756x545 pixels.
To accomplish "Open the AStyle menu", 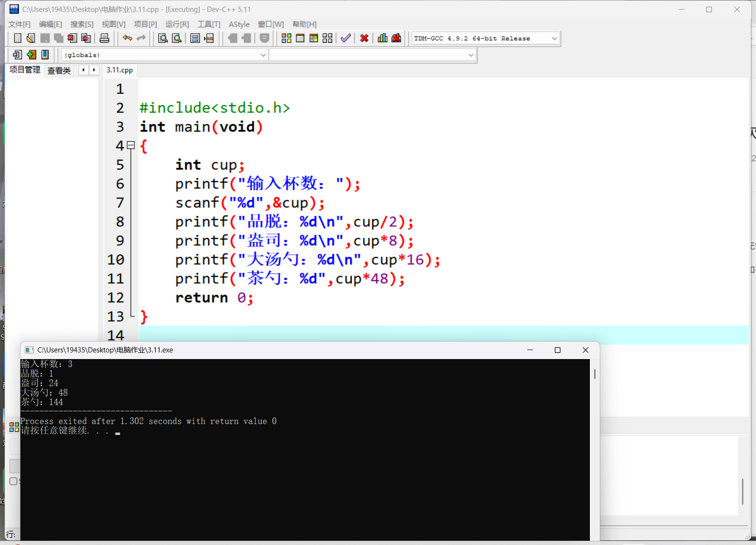I will point(239,24).
